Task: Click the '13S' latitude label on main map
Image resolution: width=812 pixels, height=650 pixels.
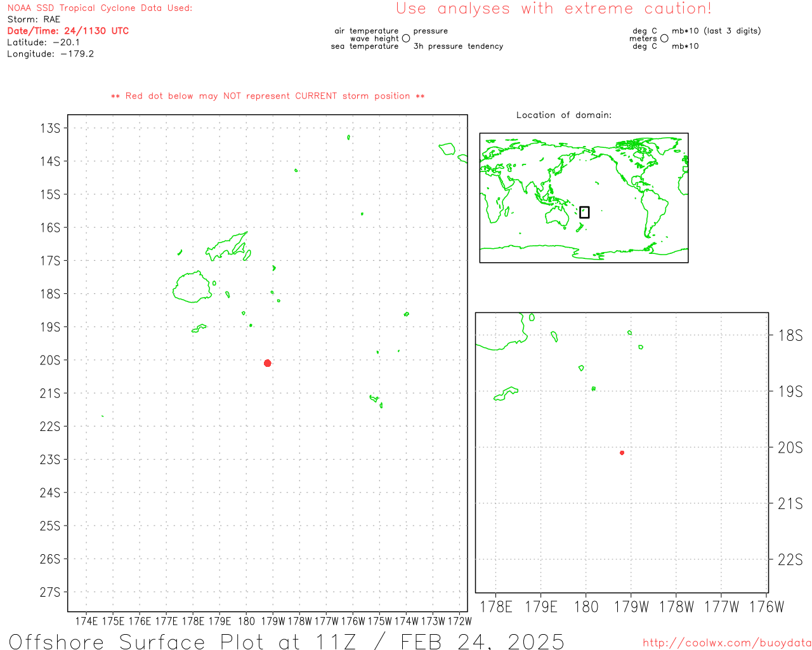Action: coord(50,128)
